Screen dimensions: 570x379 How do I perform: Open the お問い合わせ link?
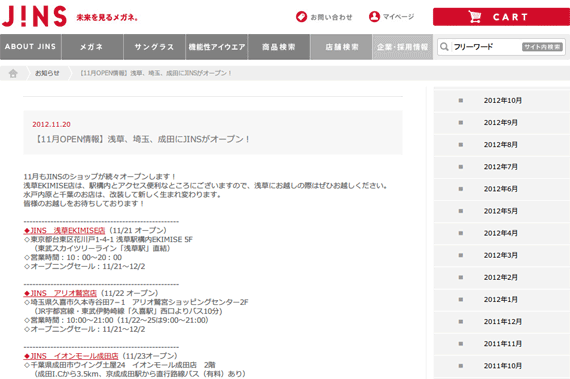(x=331, y=17)
